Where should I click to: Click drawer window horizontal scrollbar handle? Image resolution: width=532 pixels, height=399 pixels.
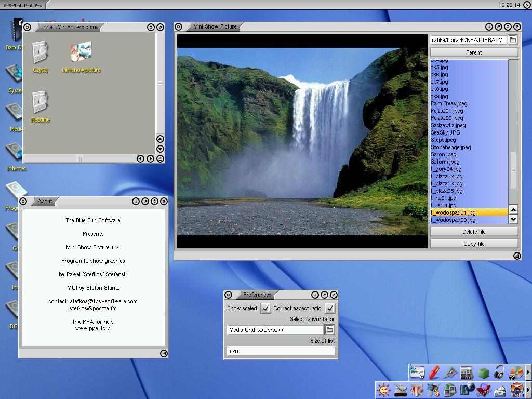coord(79,159)
